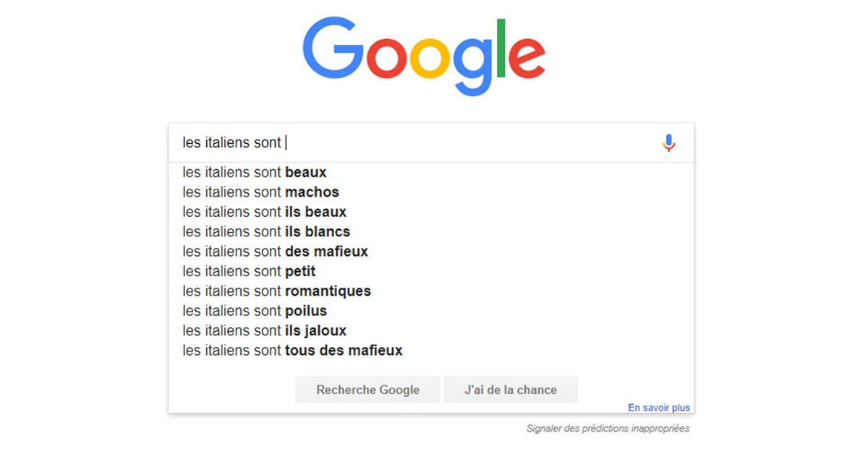The image size is (868, 454).
Task: Select suggestion 'les italiens sont poilus'
Action: coord(254,311)
